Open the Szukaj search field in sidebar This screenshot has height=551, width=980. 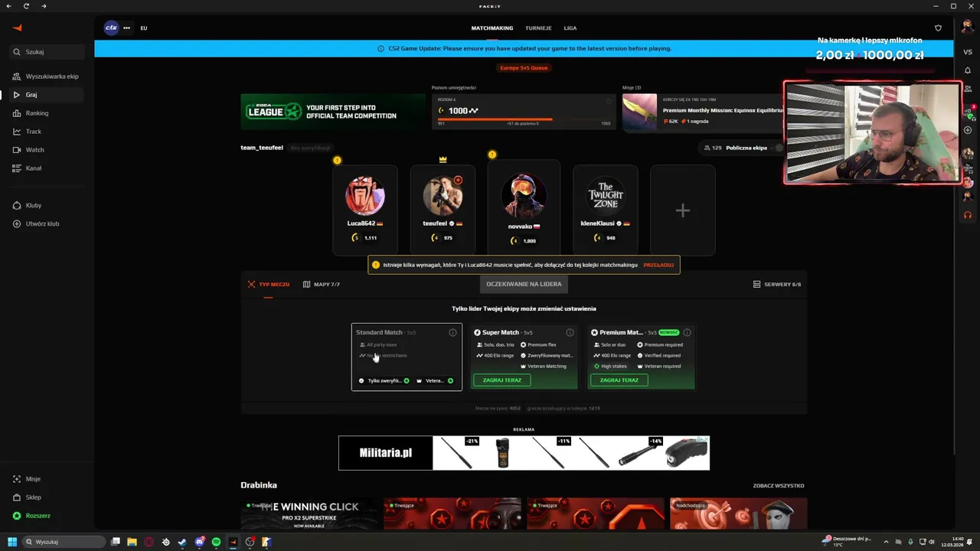pyautogui.click(x=47, y=52)
